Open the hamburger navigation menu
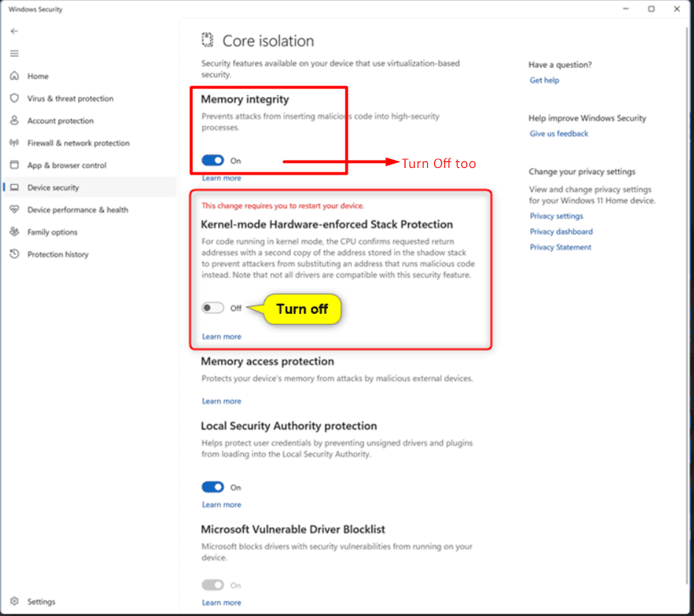 [14, 54]
